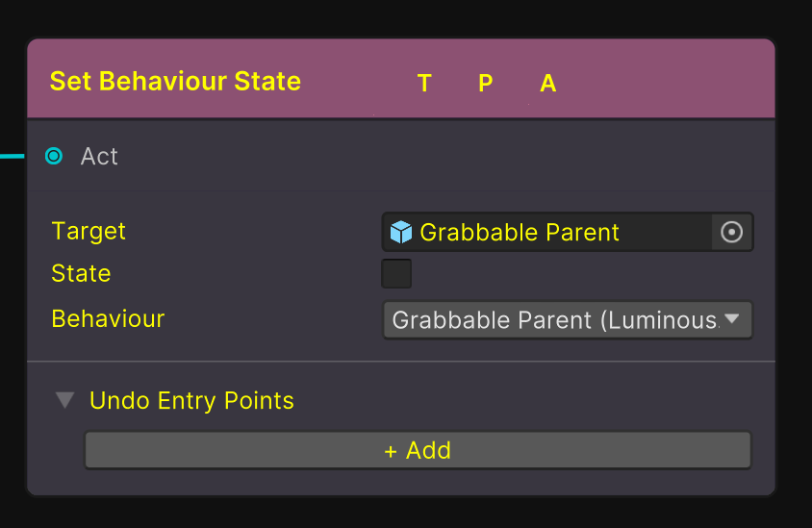Open the object picker beside Grabbable Parent
The image size is (812, 528).
coord(732,232)
